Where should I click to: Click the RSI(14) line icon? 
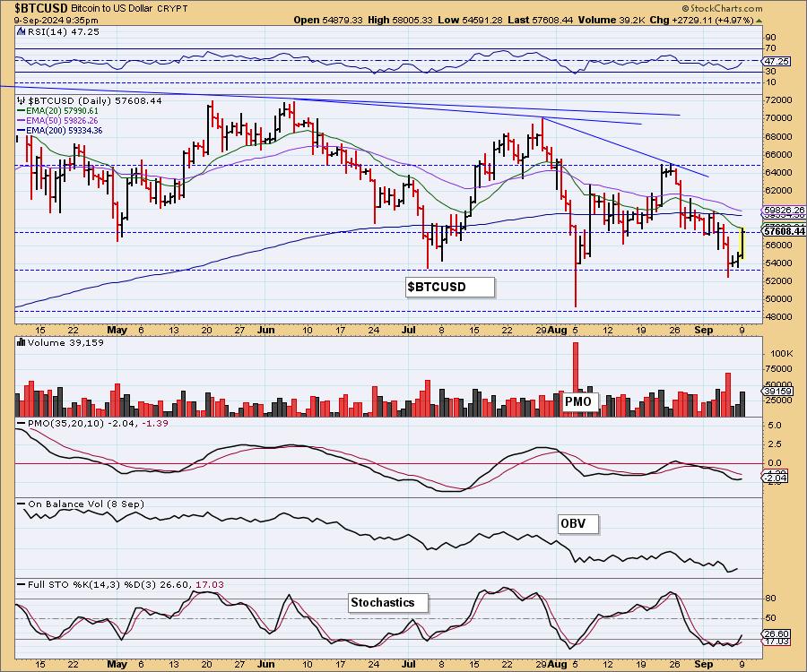coord(22,31)
